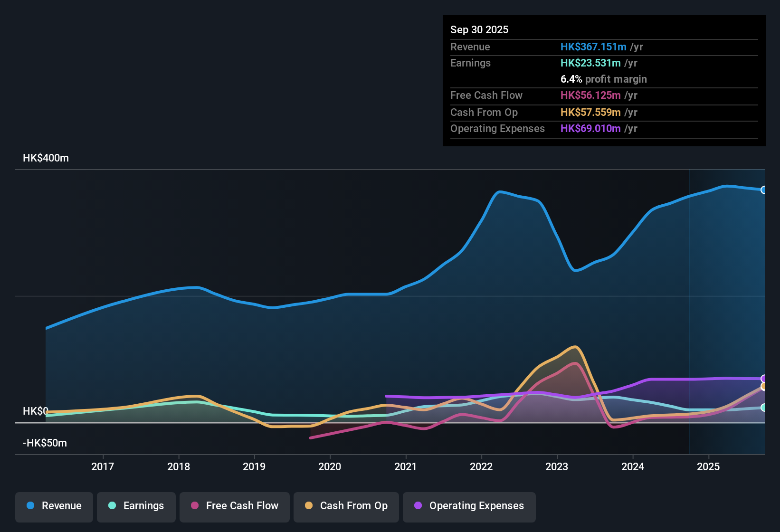The image size is (780, 532).
Task: Toggle the Free Cash Flow series off
Action: (234, 506)
